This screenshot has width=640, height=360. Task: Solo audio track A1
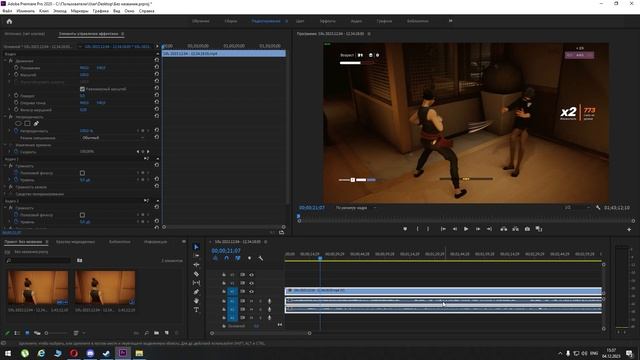260,301
